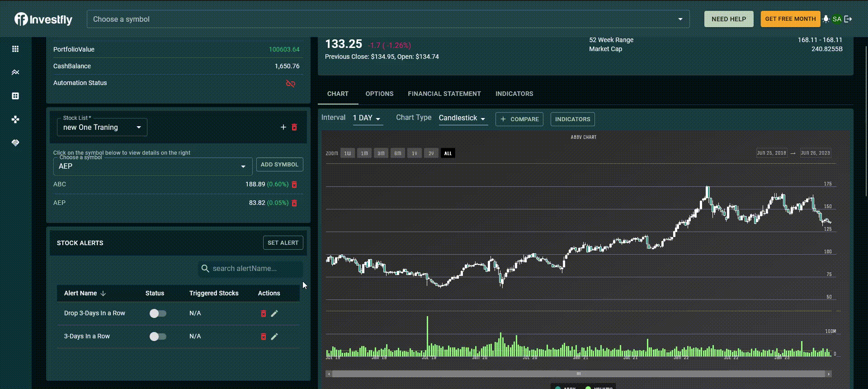Delete the 3-Days In a Row alert
Viewport: 868px width, 389px height.
(x=264, y=337)
